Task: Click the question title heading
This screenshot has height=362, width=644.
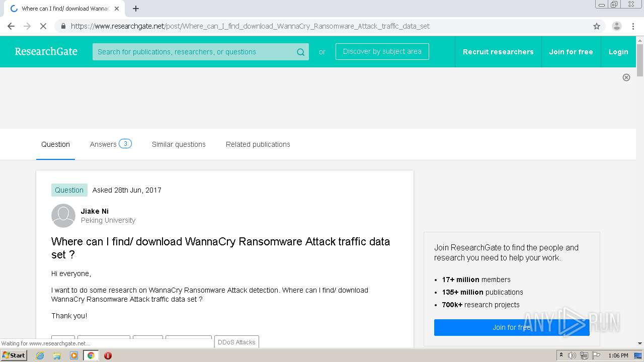Action: tap(220, 248)
